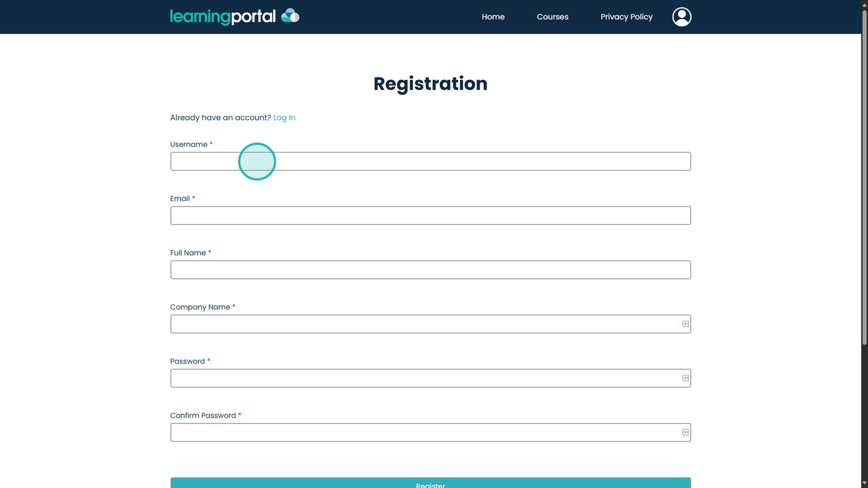The image size is (868, 488).
Task: Select the Full Name text box
Action: 431,270
